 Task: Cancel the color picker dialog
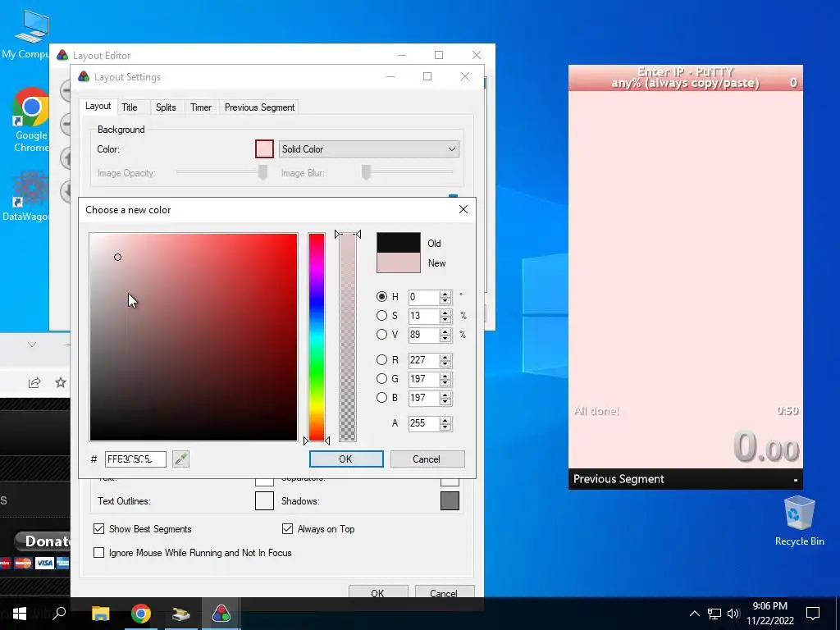tap(427, 459)
